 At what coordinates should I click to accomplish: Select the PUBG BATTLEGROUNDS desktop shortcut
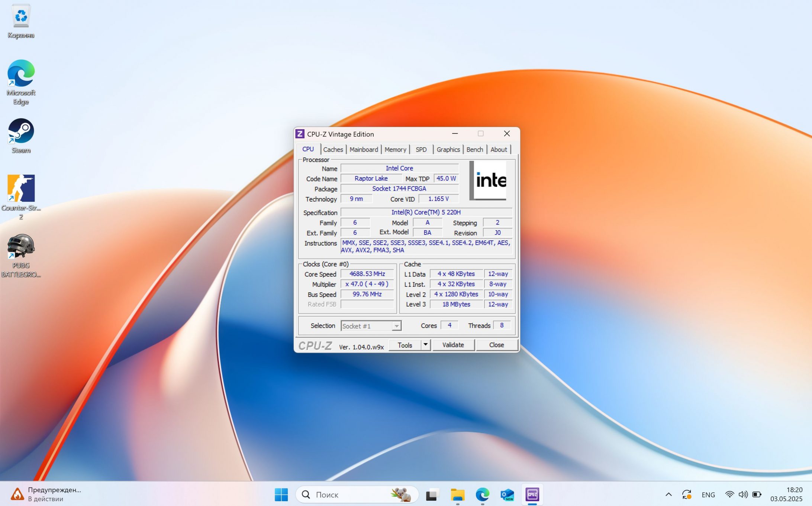pyautogui.click(x=21, y=255)
